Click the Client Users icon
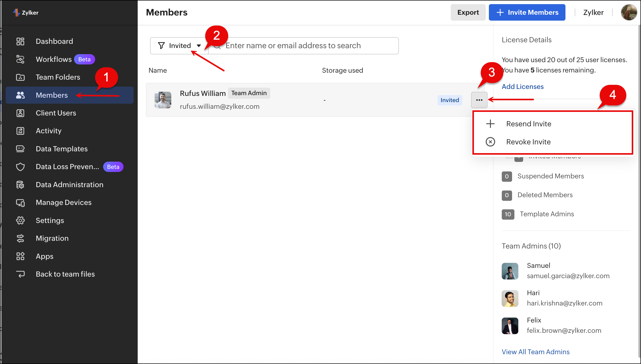The height and width of the screenshot is (364, 641). click(x=20, y=113)
